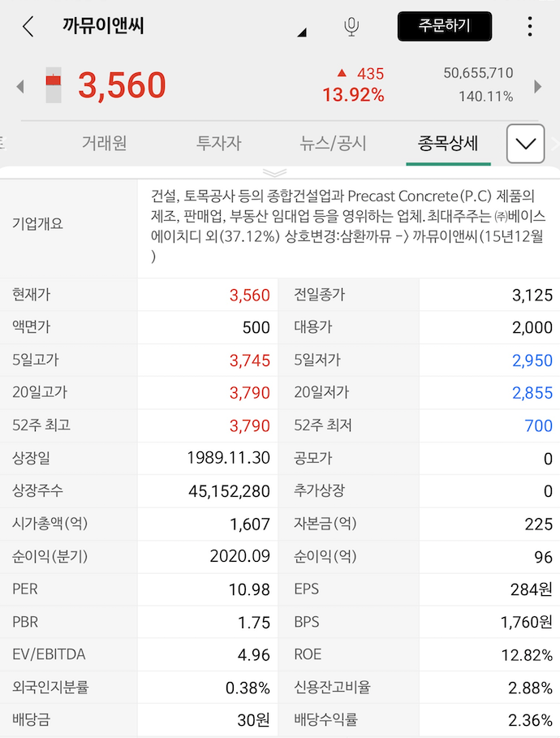Tap the 배당수익률 value 2.36%
Screen dimensions: 560x738
click(530, 720)
